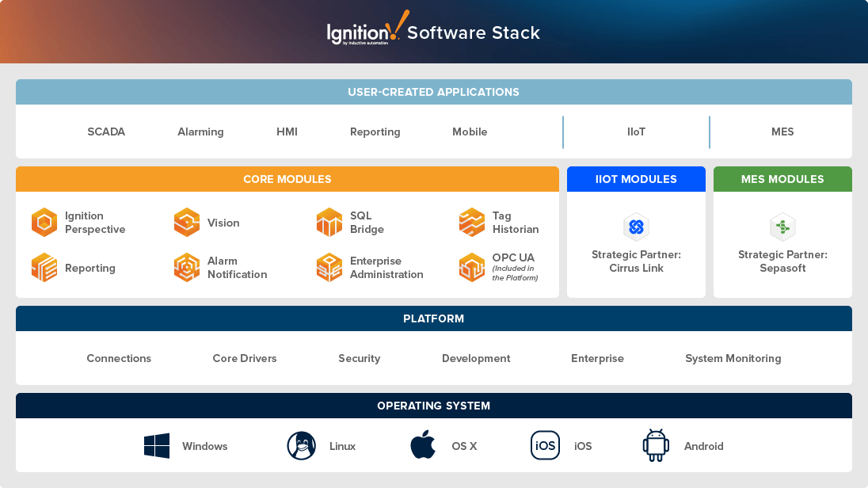
Task: Select the Core Drivers platform item
Action: pos(245,359)
